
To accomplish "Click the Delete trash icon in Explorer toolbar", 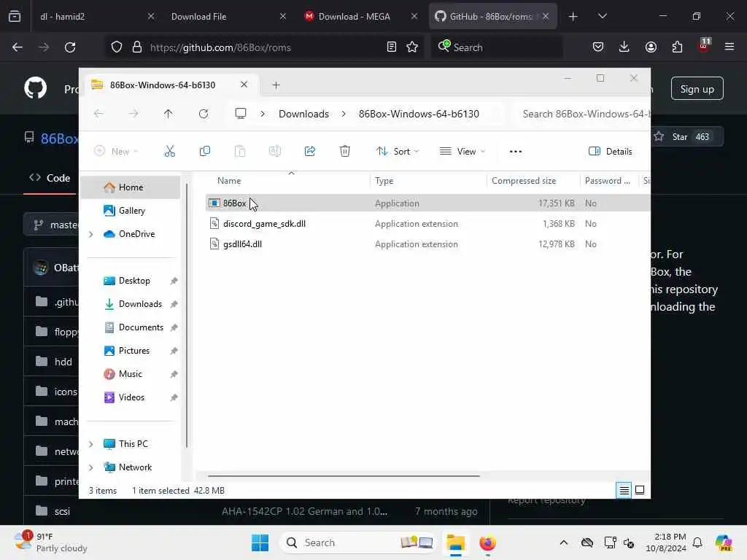I will (345, 152).
